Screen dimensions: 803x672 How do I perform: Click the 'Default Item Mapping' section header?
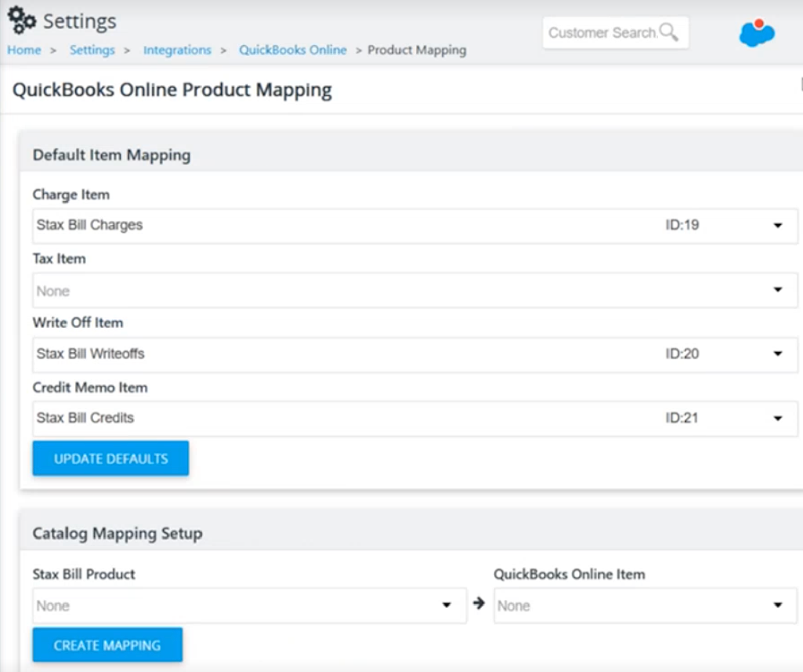pos(112,155)
